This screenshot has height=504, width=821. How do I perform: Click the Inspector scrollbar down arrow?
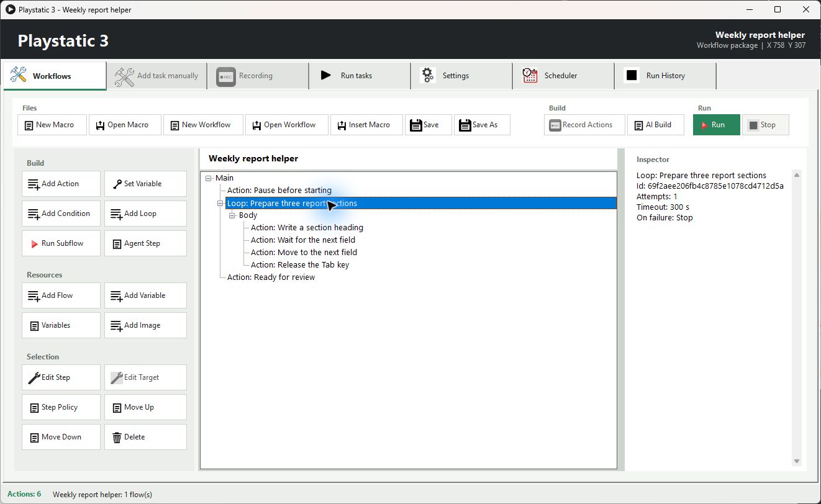(797, 462)
